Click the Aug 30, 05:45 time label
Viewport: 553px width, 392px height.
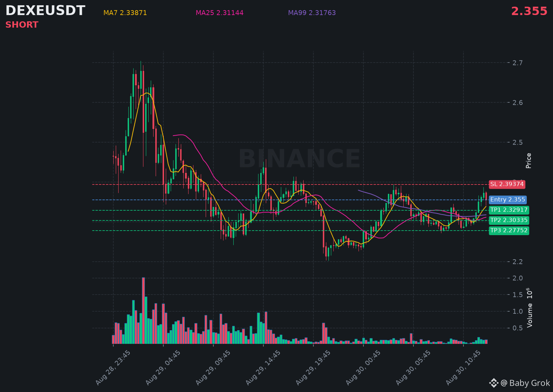(413, 368)
